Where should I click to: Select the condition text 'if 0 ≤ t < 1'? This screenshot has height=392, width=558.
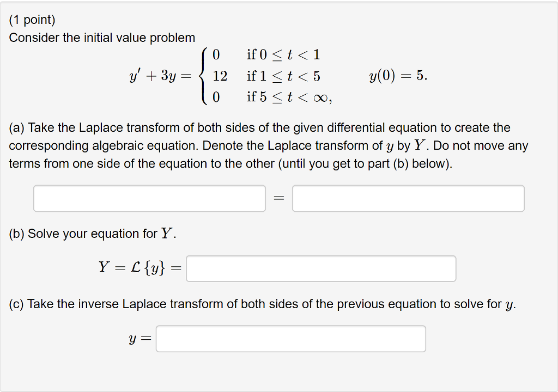click(283, 54)
